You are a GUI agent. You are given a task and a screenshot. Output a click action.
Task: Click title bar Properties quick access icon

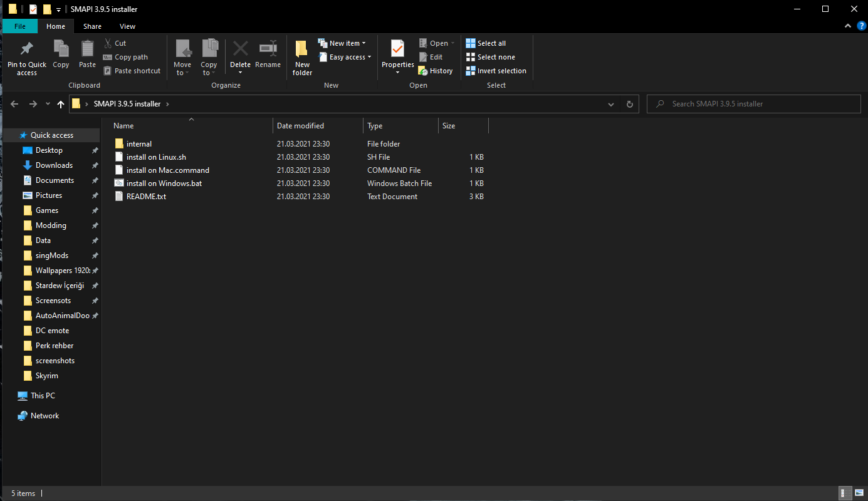click(x=33, y=9)
